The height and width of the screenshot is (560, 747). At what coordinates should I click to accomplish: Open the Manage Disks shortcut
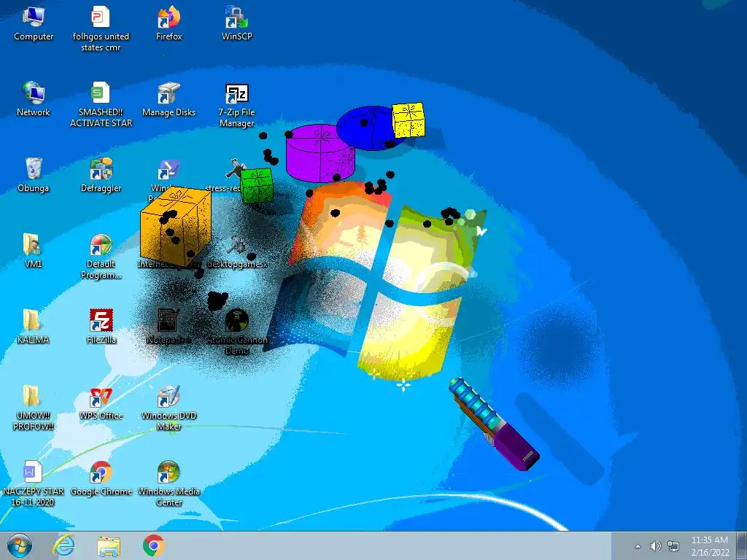point(169,99)
